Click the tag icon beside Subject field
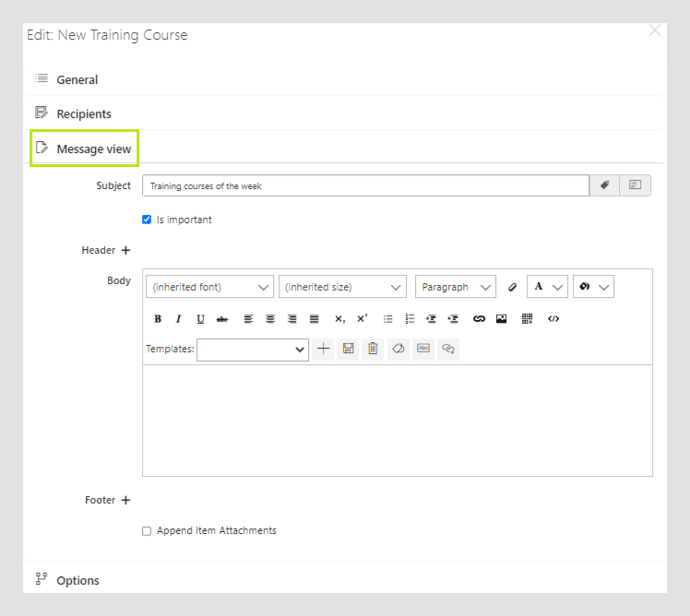 [x=604, y=185]
